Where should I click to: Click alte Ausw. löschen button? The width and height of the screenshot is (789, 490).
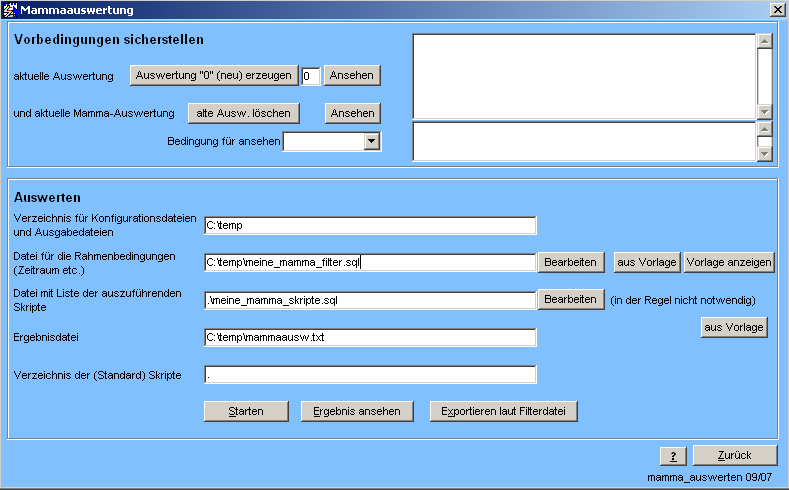tap(244, 113)
